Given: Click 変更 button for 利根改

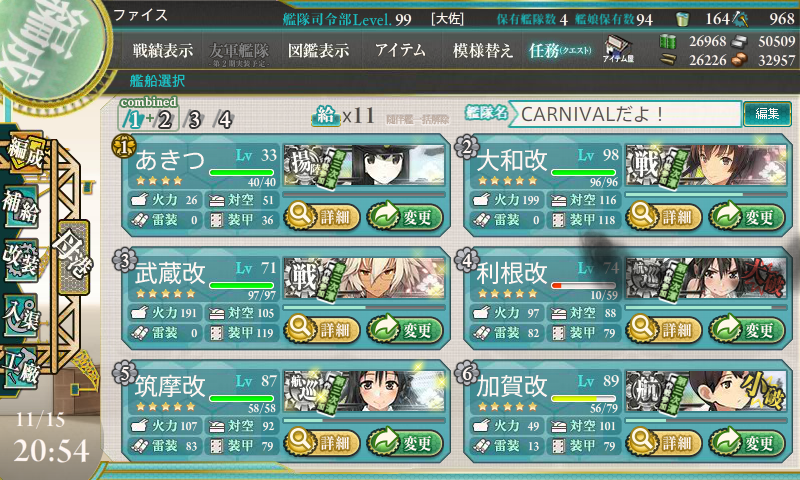Looking at the screenshot, I should tap(747, 330).
